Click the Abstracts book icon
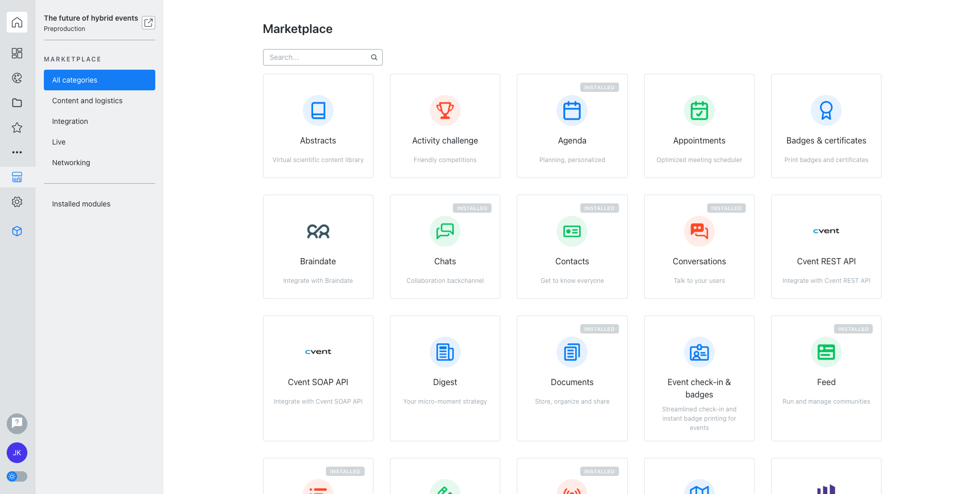Viewport: 980px width, 494px height. point(318,110)
